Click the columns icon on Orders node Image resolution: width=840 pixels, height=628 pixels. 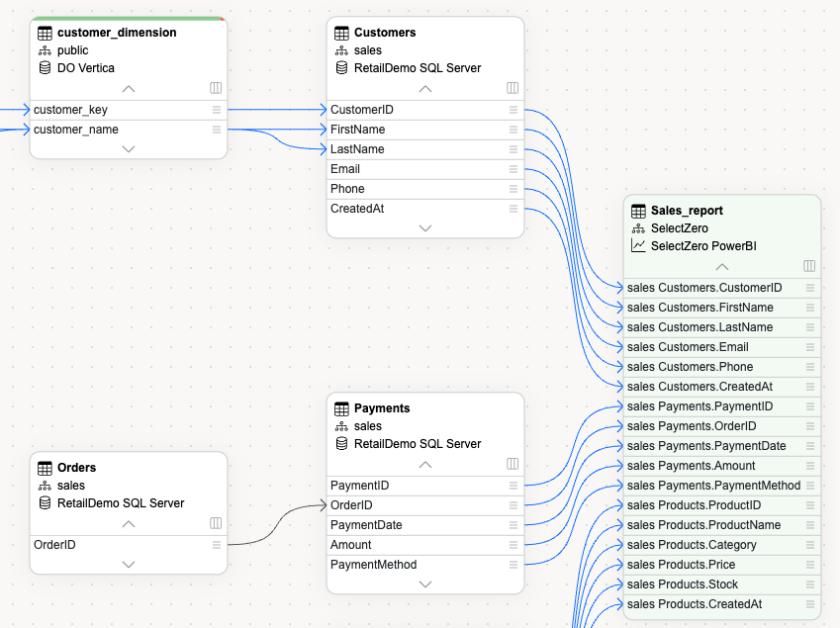[216, 523]
